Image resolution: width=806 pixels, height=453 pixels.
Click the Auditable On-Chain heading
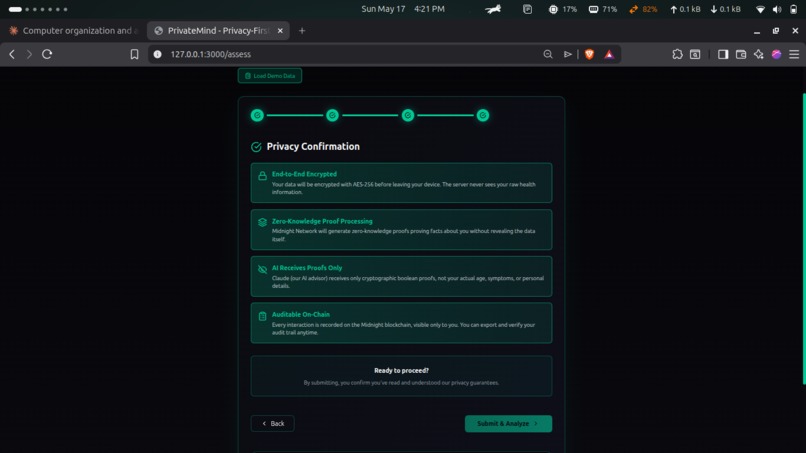coord(301,314)
